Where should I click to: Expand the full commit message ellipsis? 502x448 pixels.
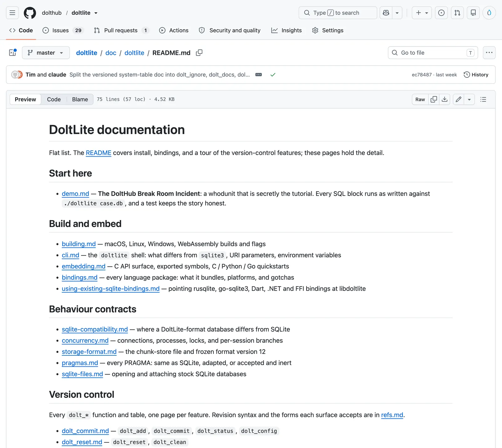[x=259, y=75]
